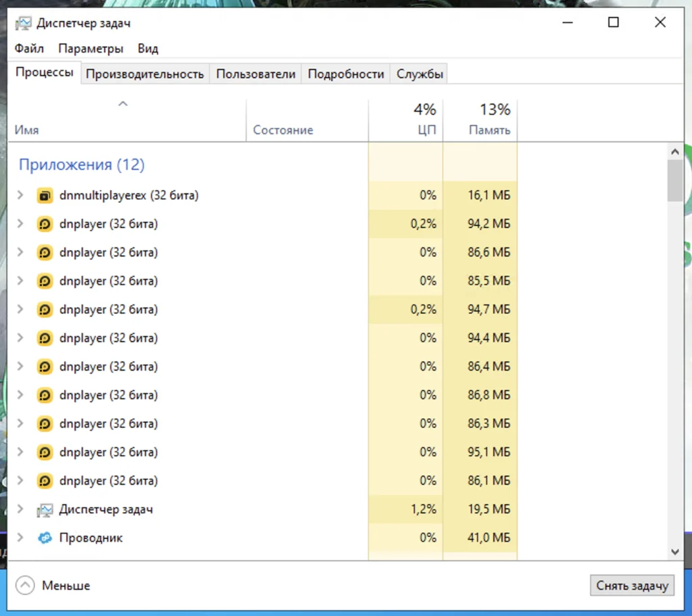Expand the dnplayer row using 86,3 МБ

(x=20, y=423)
